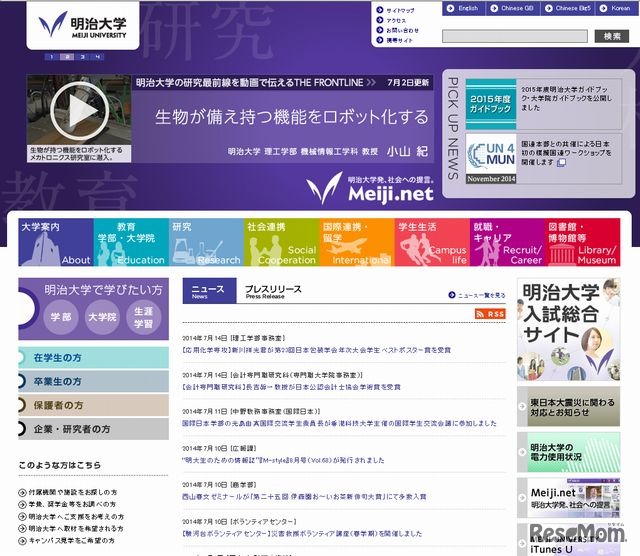The width and height of the screenshot is (640, 556).
Task: Click the 検索 search button
Action: (x=611, y=36)
